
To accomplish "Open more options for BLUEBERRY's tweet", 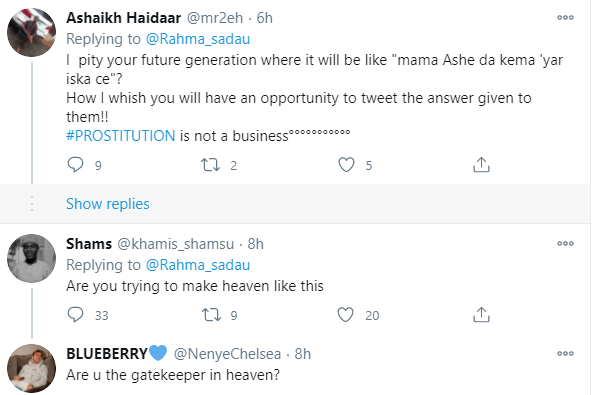I will (565, 353).
